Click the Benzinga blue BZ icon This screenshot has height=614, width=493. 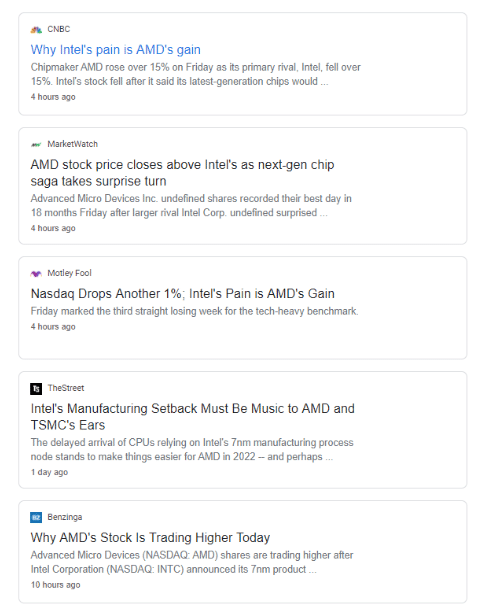[x=36, y=517]
